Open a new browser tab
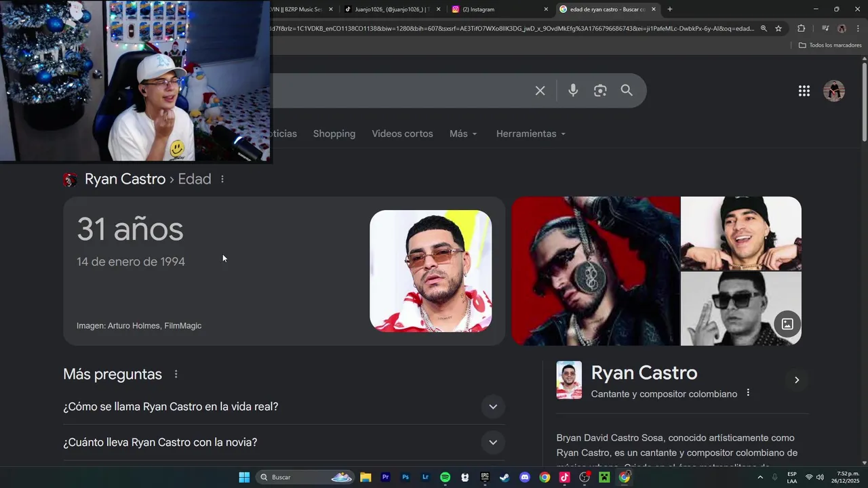Image resolution: width=868 pixels, height=488 pixels. (x=670, y=9)
